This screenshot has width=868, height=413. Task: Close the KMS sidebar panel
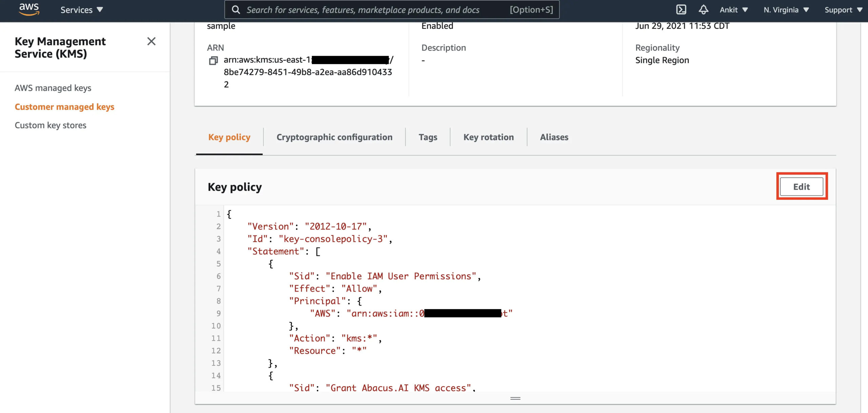tap(151, 41)
